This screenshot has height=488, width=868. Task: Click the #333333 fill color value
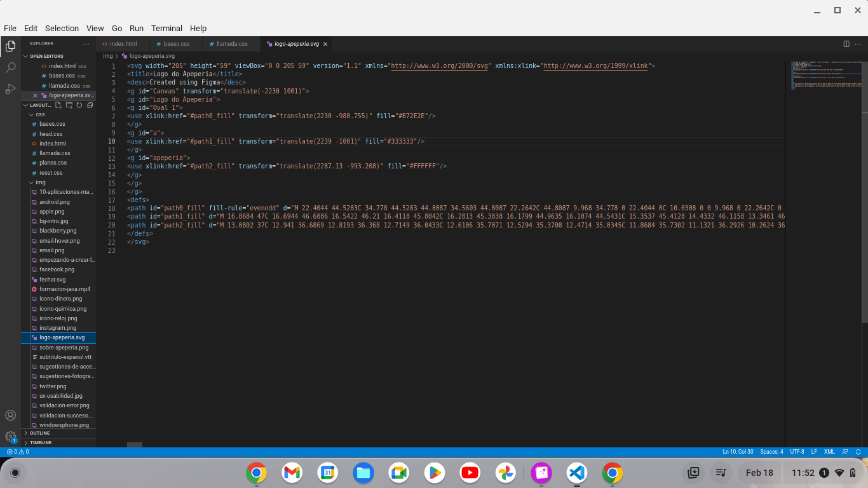point(402,141)
